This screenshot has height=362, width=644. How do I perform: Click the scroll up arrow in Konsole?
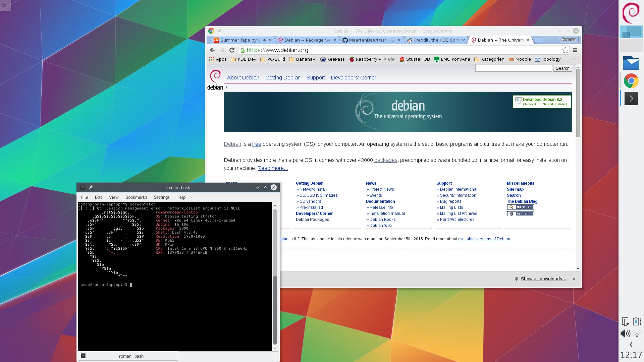point(275,205)
